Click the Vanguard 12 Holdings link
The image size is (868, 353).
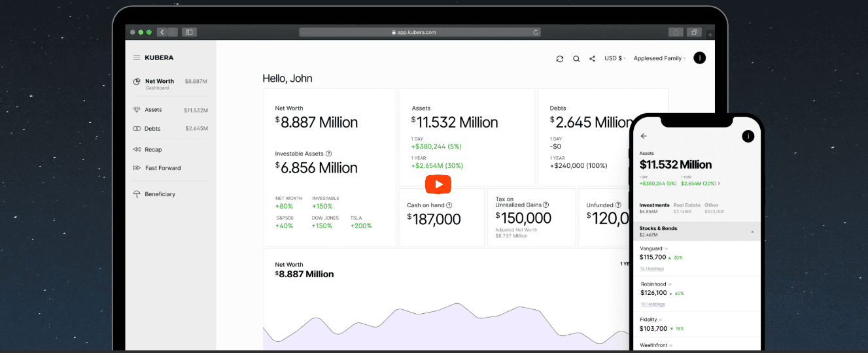pos(651,269)
